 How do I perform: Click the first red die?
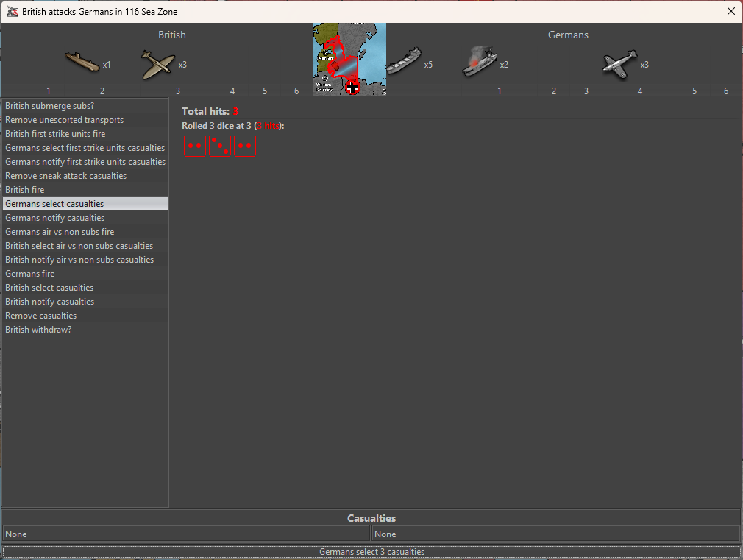194,146
